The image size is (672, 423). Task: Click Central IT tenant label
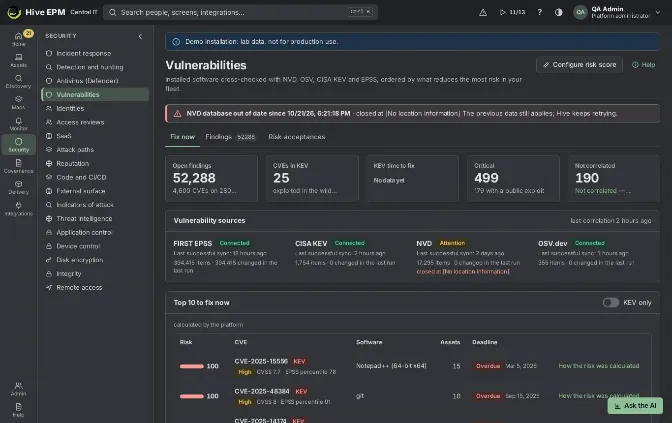point(84,12)
